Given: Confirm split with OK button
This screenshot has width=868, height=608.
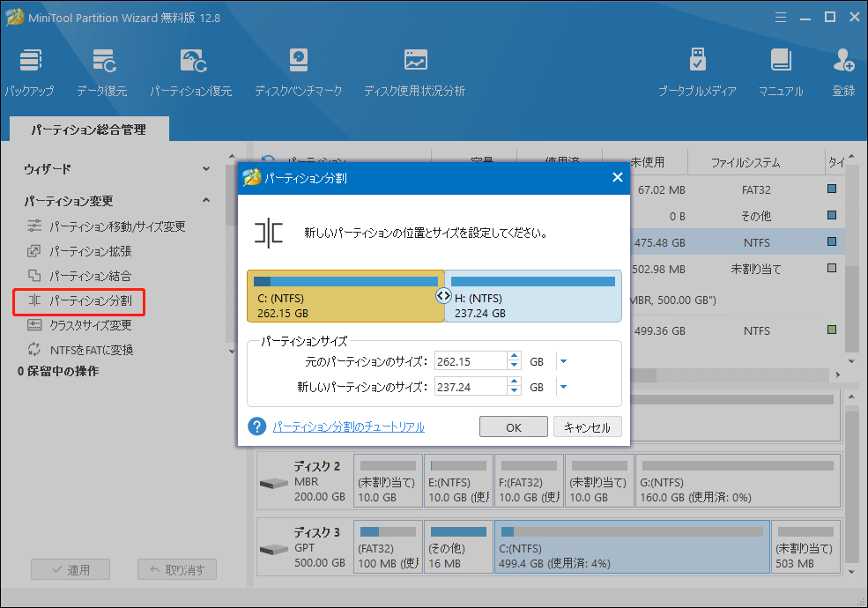Looking at the screenshot, I should tap(513, 427).
